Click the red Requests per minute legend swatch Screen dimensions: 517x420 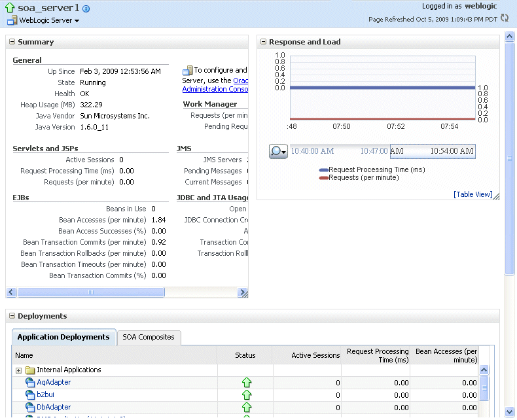[x=324, y=178]
